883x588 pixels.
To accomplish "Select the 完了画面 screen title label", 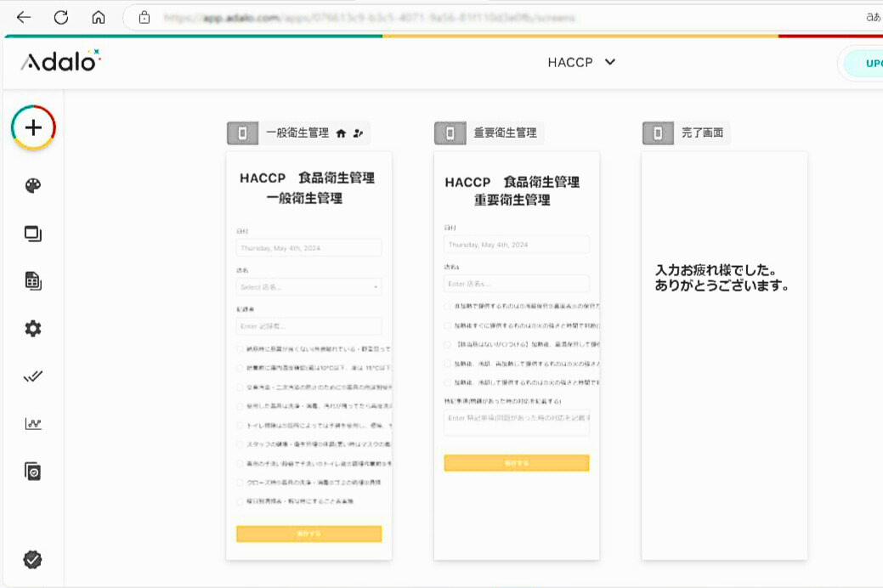I will 702,133.
